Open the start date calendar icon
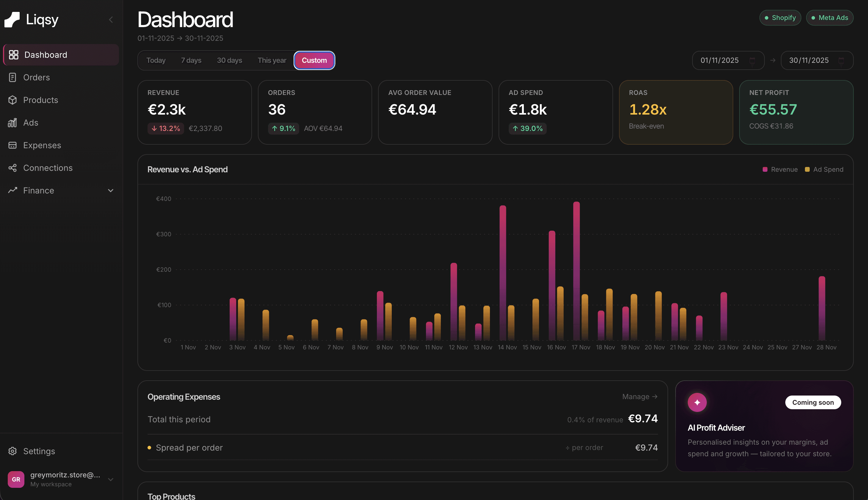Viewport: 868px width, 500px height. click(x=752, y=60)
